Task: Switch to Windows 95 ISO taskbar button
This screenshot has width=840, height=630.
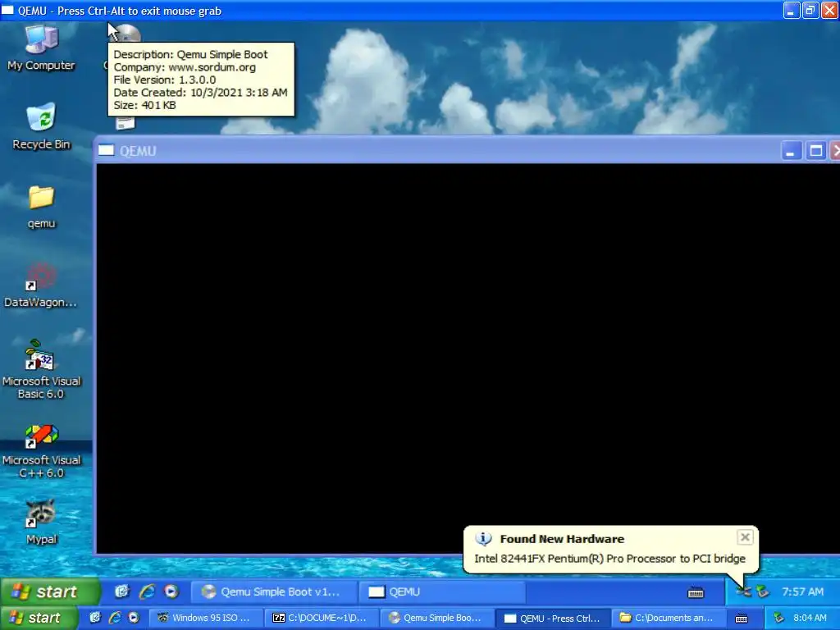Action: tap(206, 619)
